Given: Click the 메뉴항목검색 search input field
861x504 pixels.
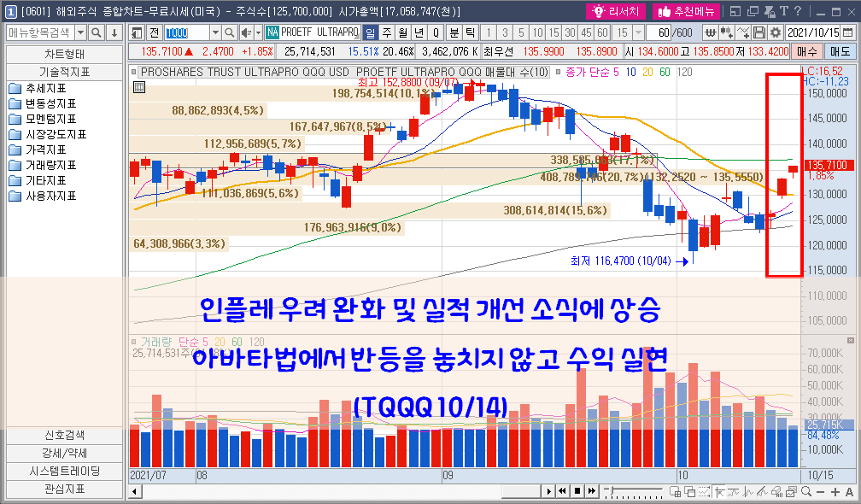Looking at the screenshot, I should (39, 33).
